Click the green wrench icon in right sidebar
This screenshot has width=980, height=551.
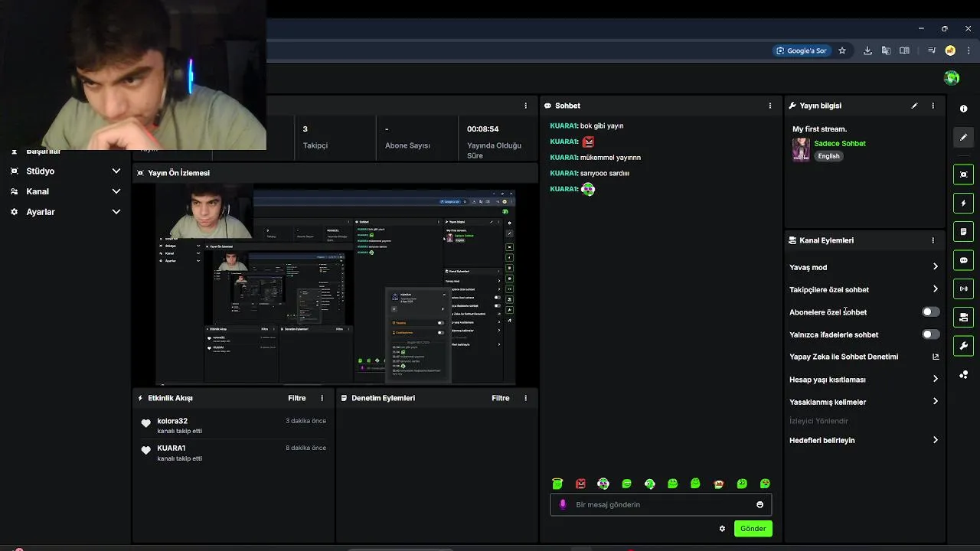(963, 346)
